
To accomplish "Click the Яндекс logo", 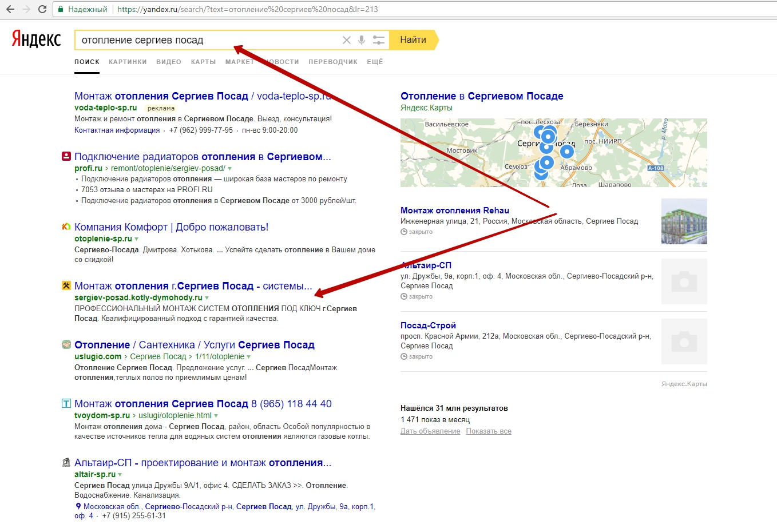I will 36,39.
